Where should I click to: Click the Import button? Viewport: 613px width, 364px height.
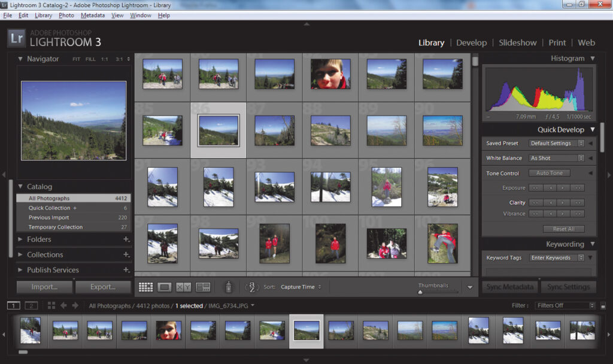point(44,287)
